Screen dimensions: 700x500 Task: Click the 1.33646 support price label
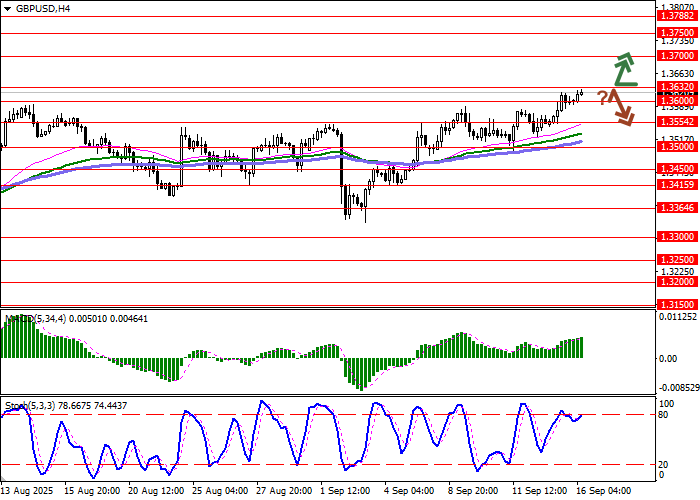(677, 208)
